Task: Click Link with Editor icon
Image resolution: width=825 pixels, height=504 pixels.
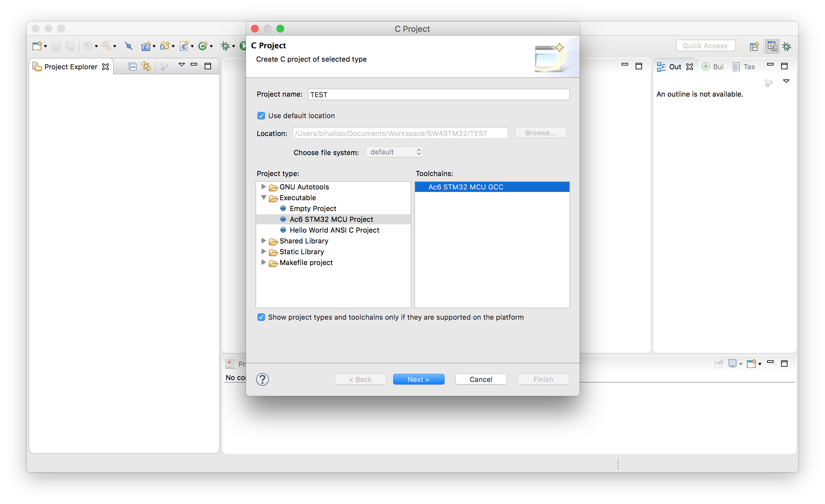Action: pyautogui.click(x=146, y=66)
